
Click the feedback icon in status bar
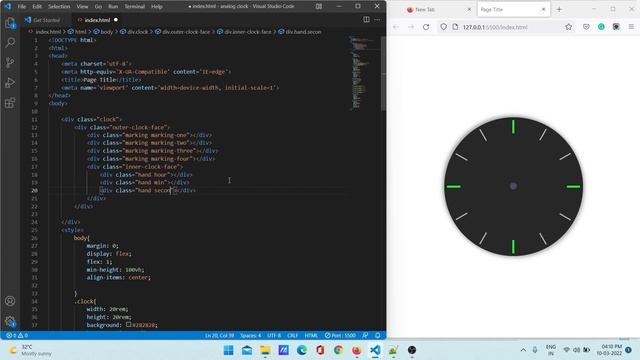coord(365,336)
